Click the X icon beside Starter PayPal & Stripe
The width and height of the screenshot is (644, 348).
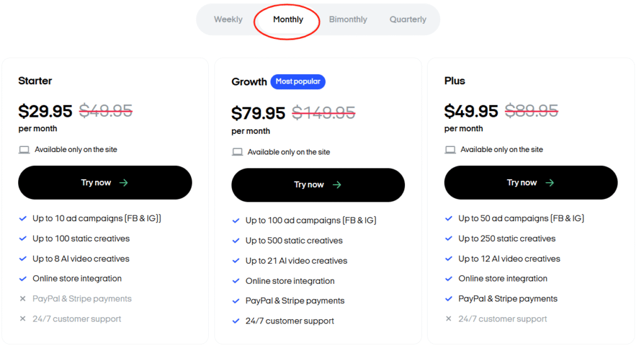pyautogui.click(x=23, y=299)
